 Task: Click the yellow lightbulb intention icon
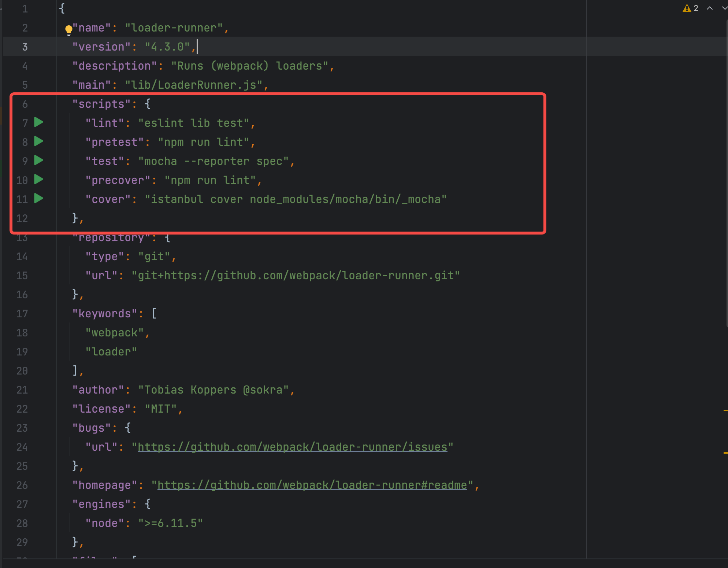pos(68,29)
